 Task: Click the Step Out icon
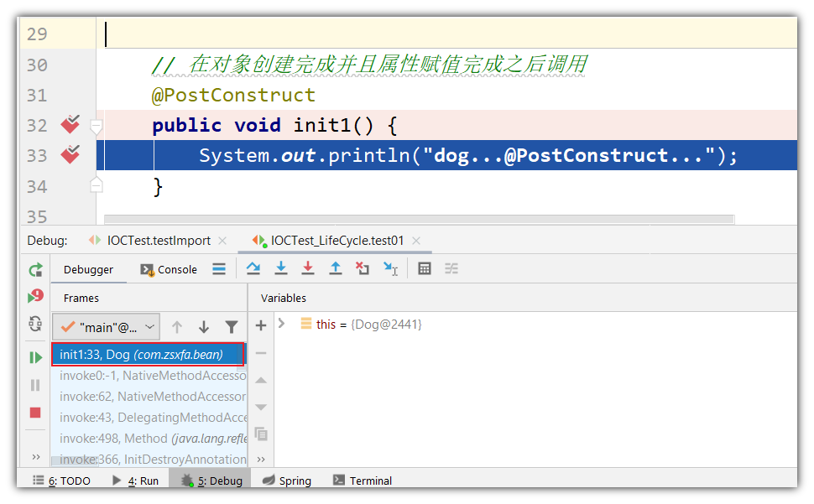pyautogui.click(x=336, y=268)
